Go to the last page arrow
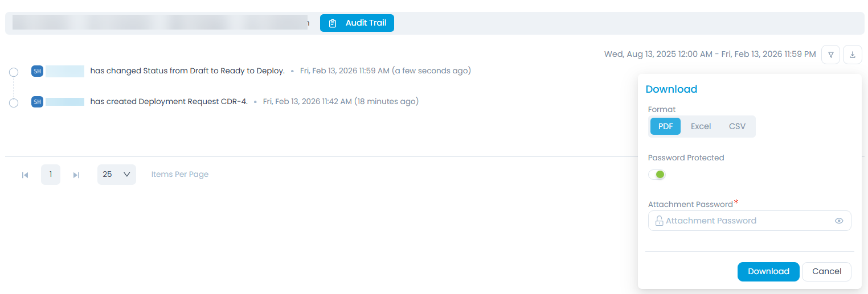 [x=76, y=175]
